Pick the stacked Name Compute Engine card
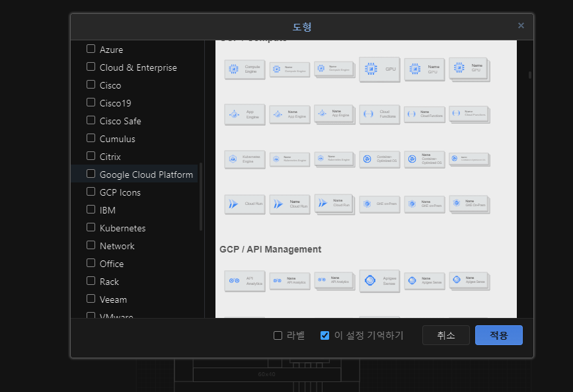This screenshot has height=392, width=573. [334, 69]
